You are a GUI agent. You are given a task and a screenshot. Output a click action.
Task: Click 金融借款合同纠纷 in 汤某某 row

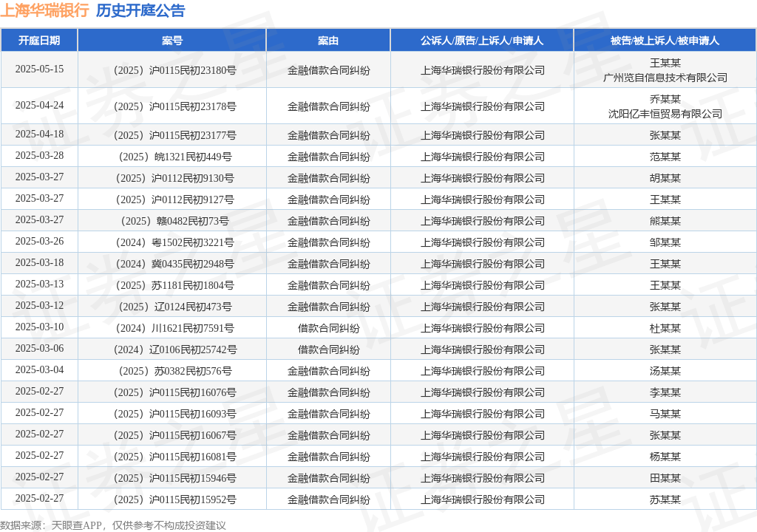pos(328,371)
